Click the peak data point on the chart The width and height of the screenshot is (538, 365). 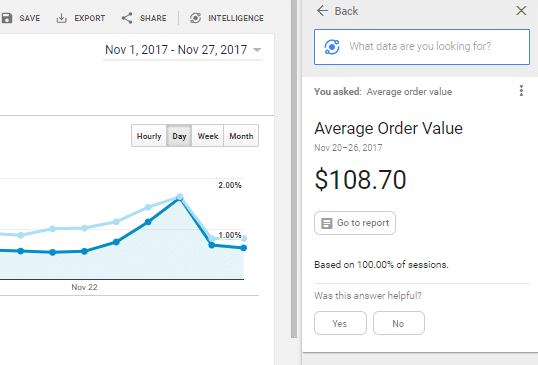[179, 197]
